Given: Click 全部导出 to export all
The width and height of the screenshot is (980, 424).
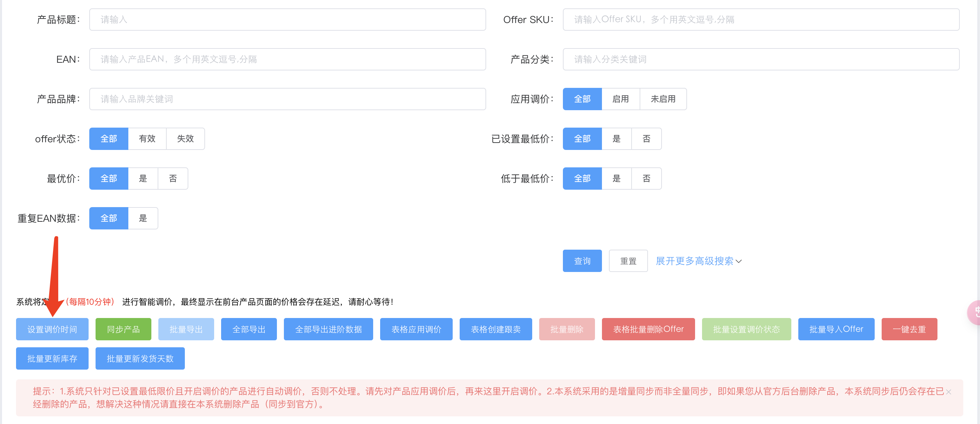Looking at the screenshot, I should [248, 329].
